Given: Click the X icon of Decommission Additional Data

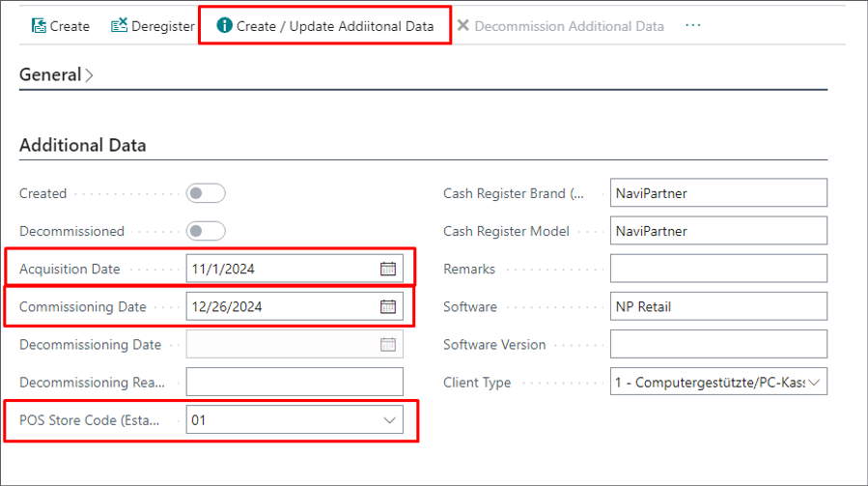Looking at the screenshot, I should 463,25.
